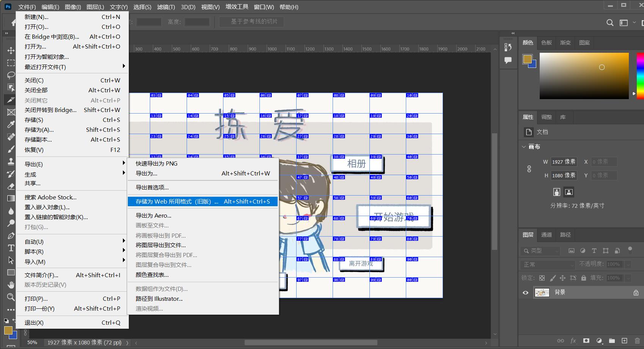Select the Brush tool
The width and height of the screenshot is (644, 349).
(11, 149)
